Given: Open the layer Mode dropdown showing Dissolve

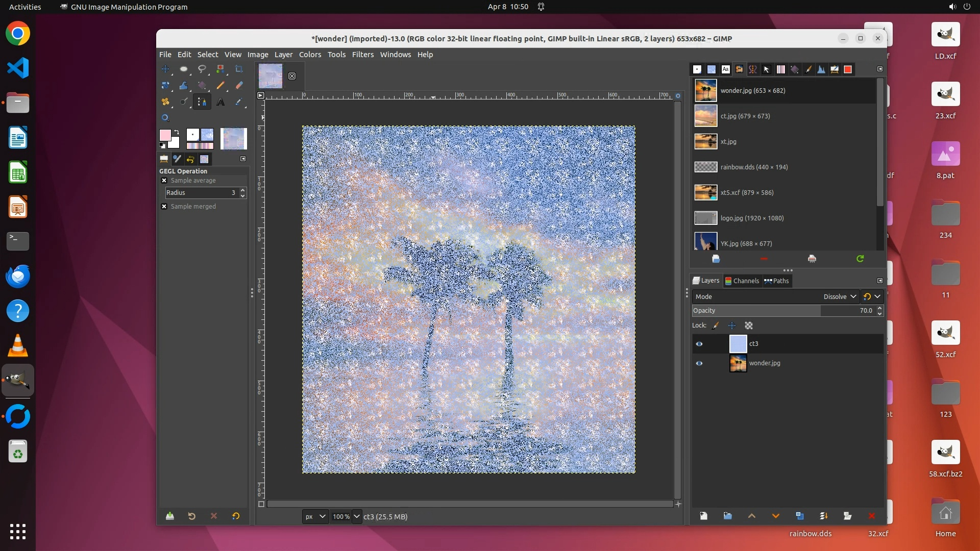Looking at the screenshot, I should tap(839, 296).
